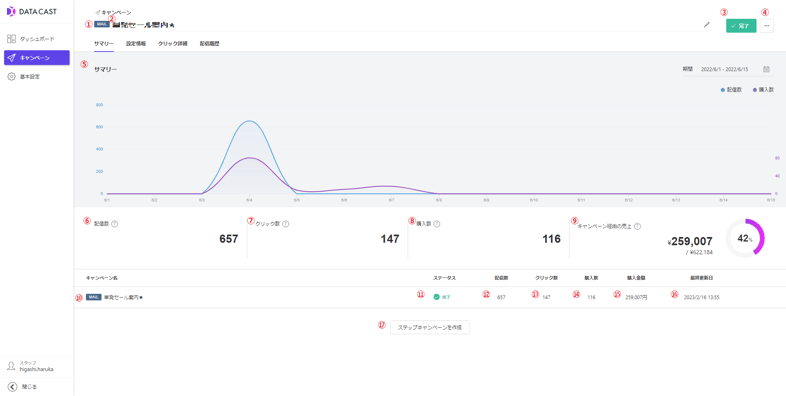This screenshot has height=396, width=786.
Task: Click help icon next to キャンペーン経由の売上
Action: coord(637,226)
